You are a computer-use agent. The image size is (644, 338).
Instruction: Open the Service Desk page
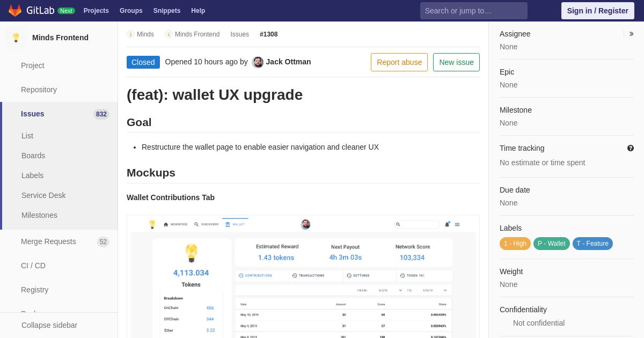(x=43, y=195)
